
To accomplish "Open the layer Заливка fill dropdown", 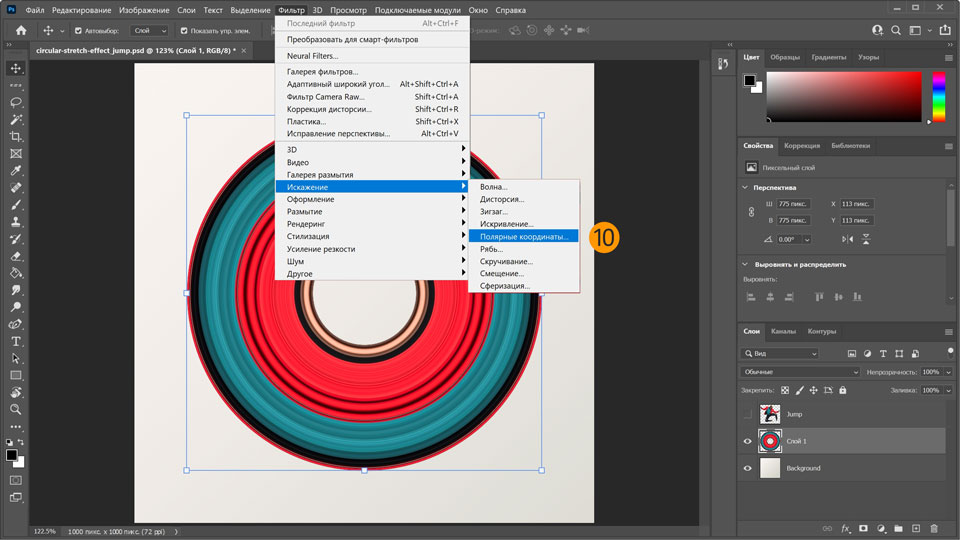I will [x=948, y=390].
